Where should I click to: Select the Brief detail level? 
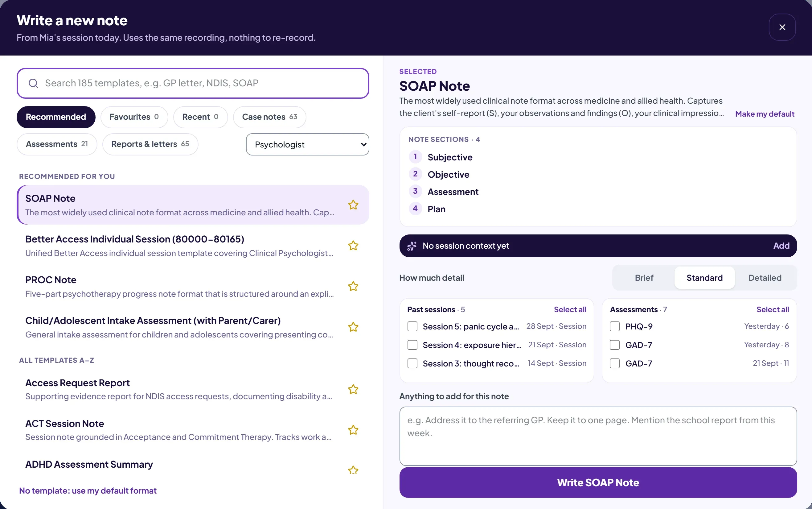(644, 278)
